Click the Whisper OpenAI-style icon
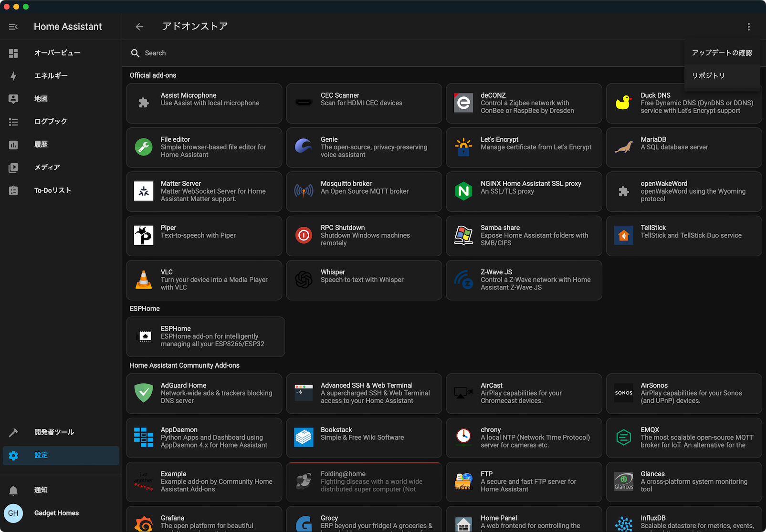 coord(304,280)
